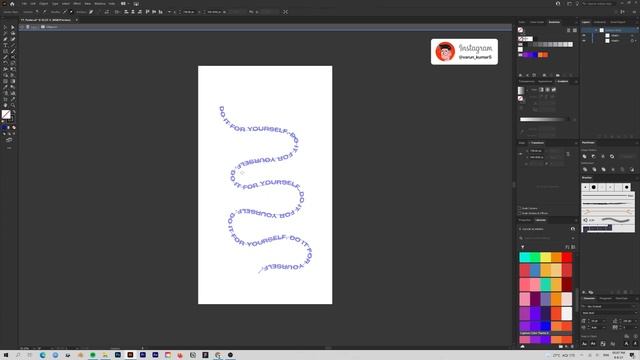Pick the Zoom magnifier tool
The height and width of the screenshot is (360, 640).
[13, 105]
